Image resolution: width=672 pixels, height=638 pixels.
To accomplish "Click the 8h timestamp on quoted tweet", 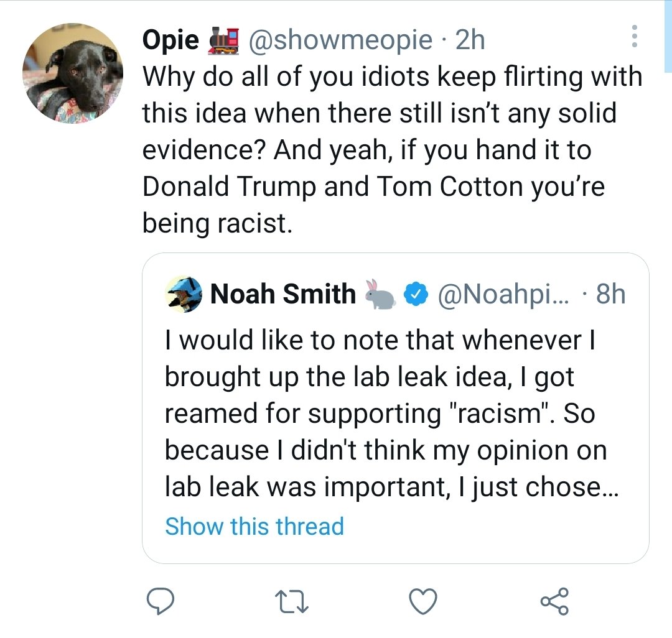I will click(x=611, y=294).
